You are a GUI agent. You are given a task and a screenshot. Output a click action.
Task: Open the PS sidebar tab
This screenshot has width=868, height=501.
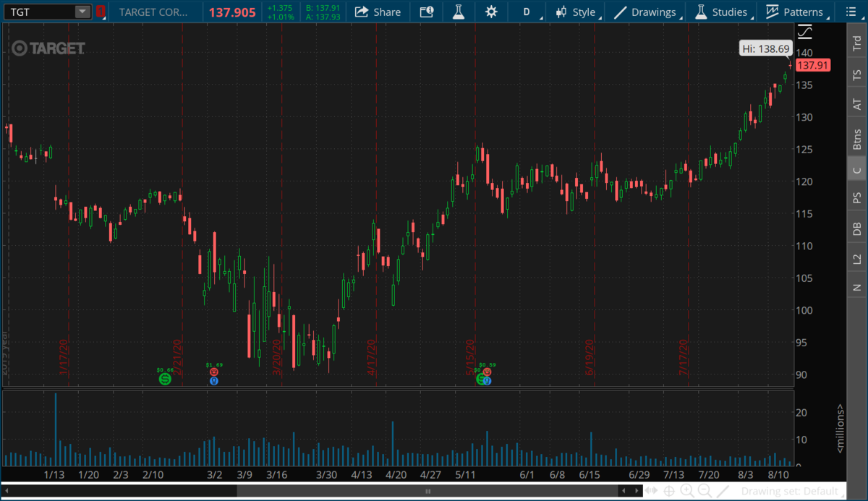coord(857,197)
